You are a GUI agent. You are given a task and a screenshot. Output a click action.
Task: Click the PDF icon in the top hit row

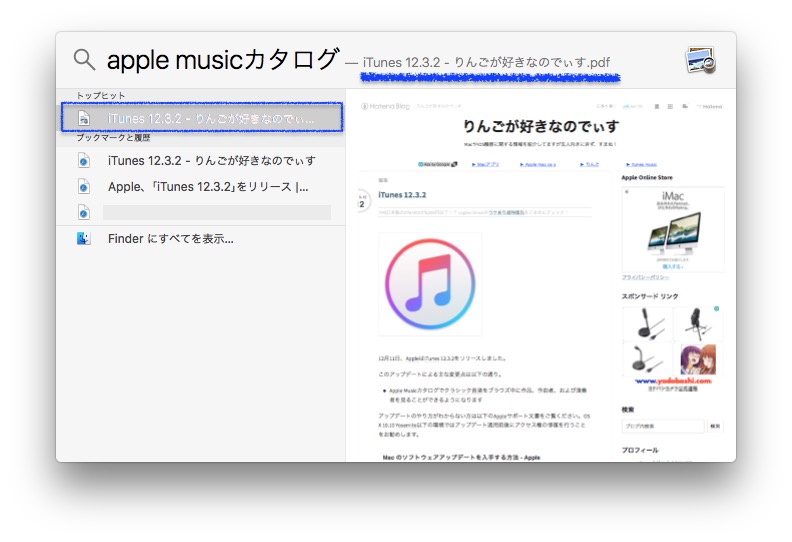84,118
